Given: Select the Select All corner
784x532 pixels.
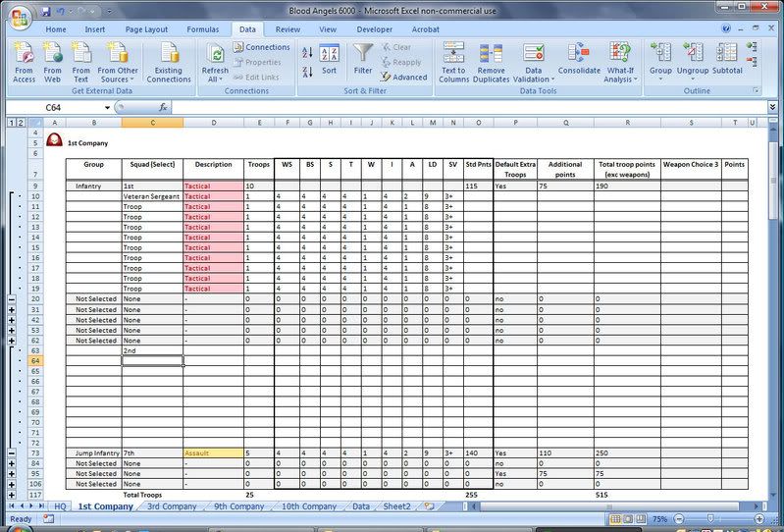Looking at the screenshot, I should (35, 123).
